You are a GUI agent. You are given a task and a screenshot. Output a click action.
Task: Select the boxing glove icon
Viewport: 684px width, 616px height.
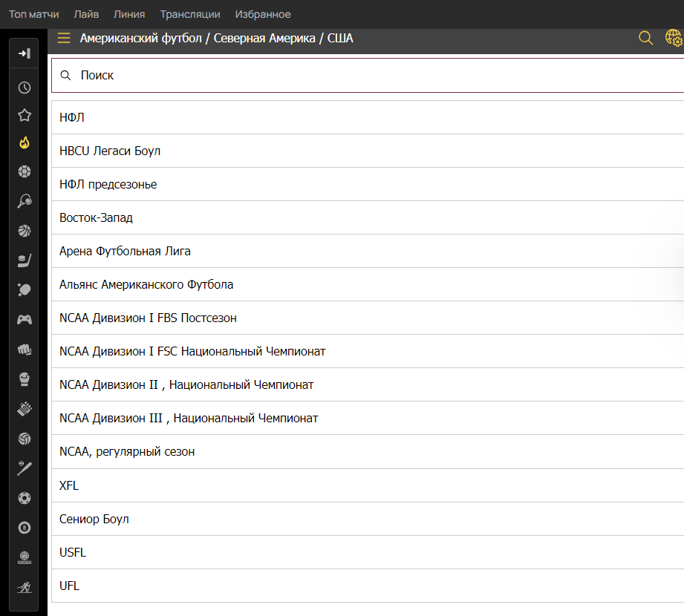pyautogui.click(x=25, y=379)
